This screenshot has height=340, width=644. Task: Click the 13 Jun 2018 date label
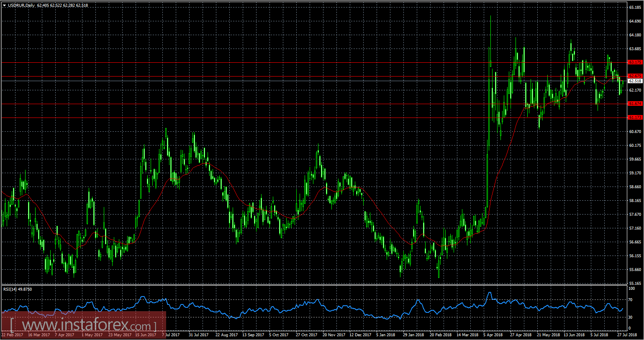574,335
